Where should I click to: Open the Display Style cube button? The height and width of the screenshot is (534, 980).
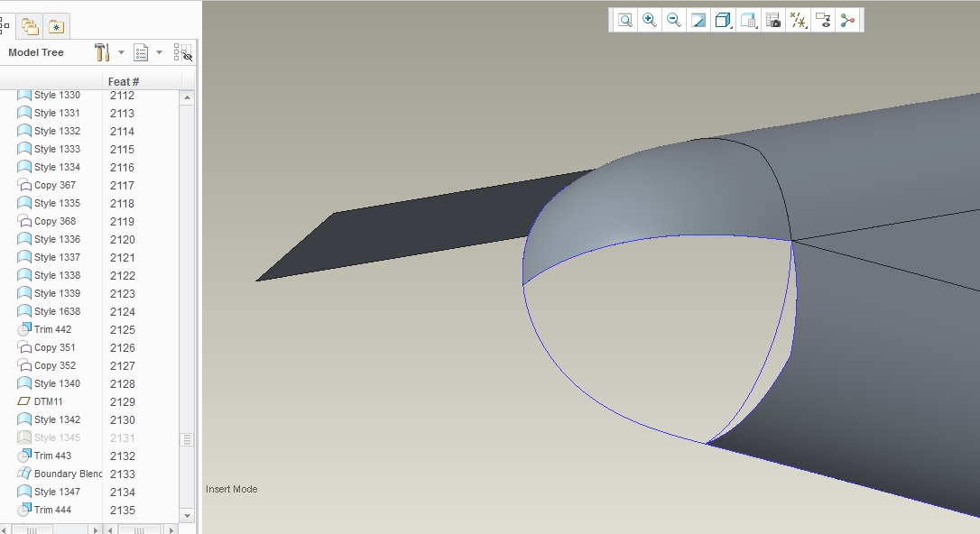coord(723,21)
